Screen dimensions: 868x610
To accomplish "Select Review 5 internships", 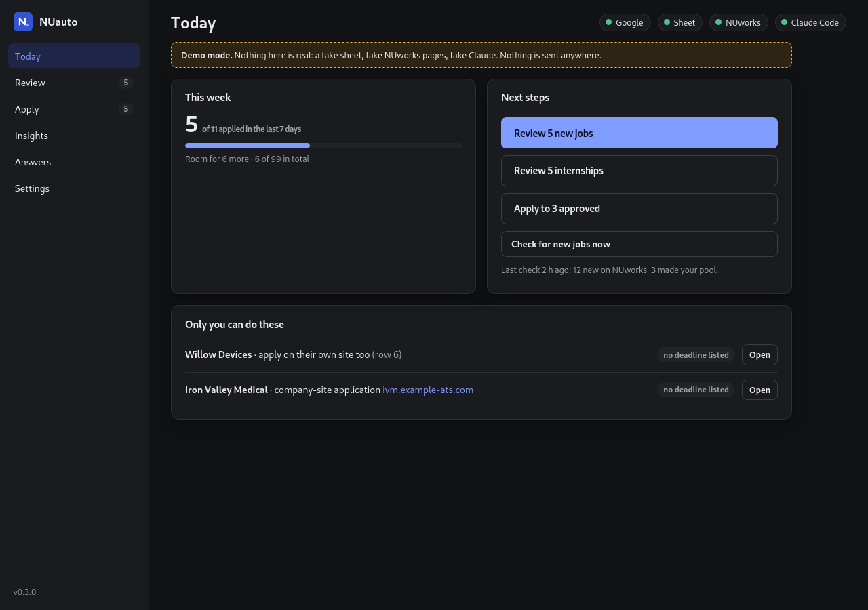I will point(639,171).
